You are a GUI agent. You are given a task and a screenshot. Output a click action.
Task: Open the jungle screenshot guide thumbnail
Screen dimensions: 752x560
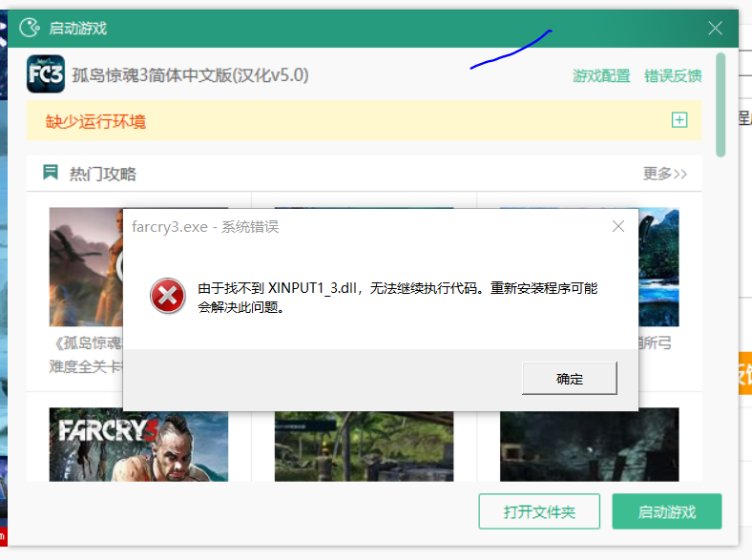coord(364,446)
